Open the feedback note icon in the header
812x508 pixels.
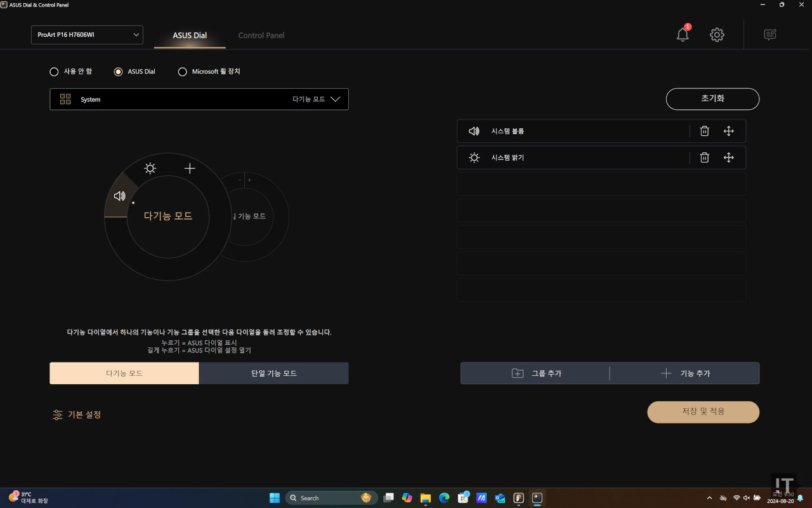[x=769, y=34]
